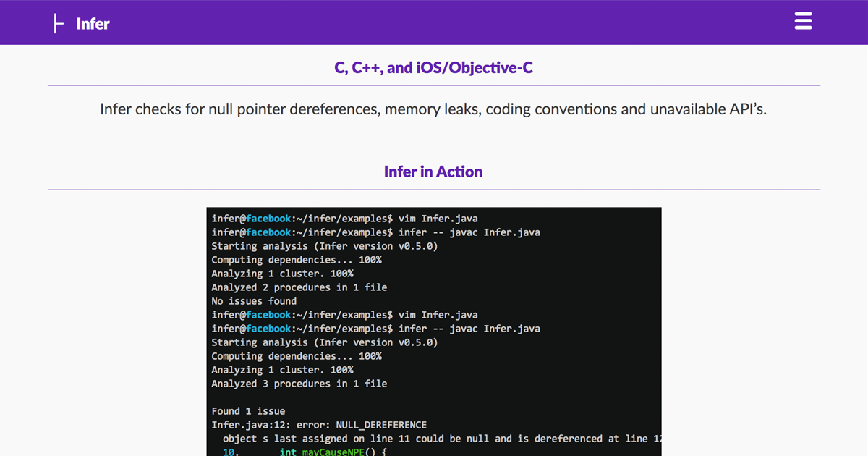Click the first 'Analyzing 1 cluster. 100%' line
The height and width of the screenshot is (456, 868).
coord(282,274)
